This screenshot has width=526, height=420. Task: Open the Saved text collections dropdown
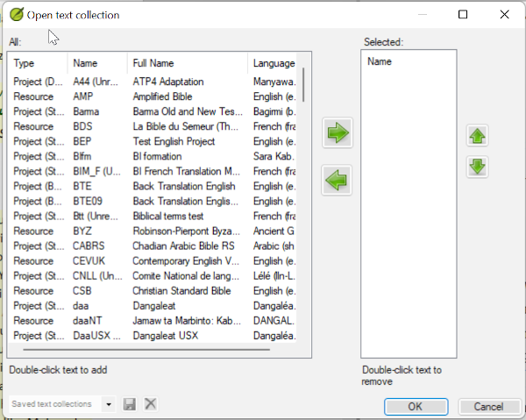[109, 404]
